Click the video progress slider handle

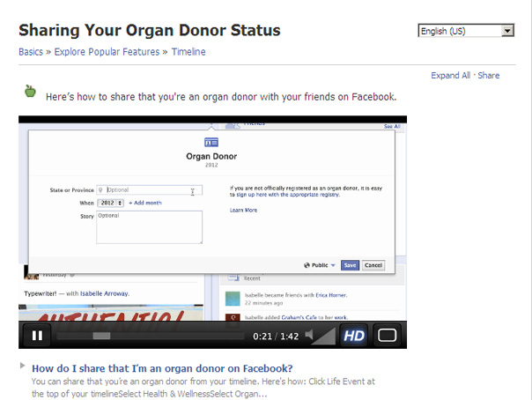tap(101, 336)
